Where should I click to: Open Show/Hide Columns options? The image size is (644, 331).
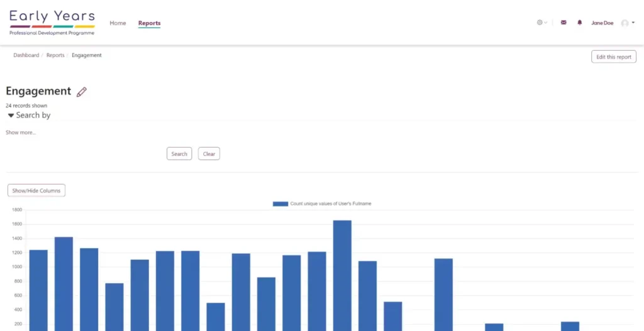point(36,190)
